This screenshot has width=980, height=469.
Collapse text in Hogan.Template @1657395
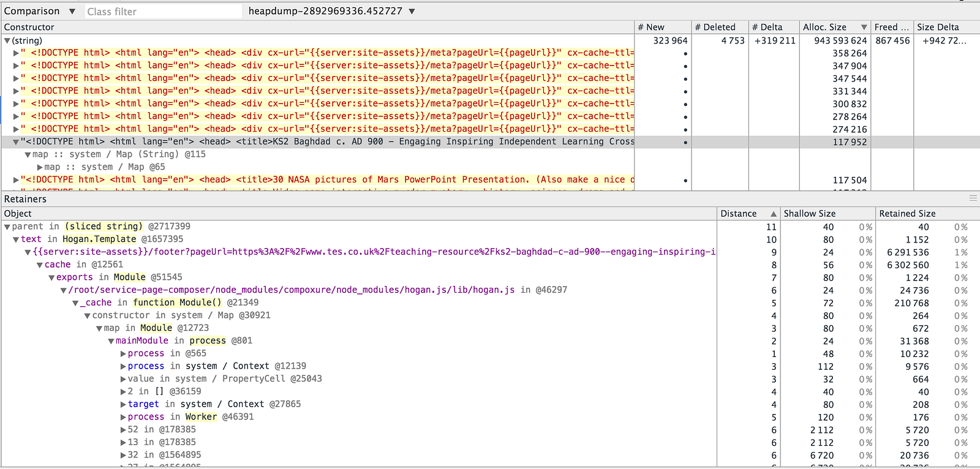pos(16,239)
